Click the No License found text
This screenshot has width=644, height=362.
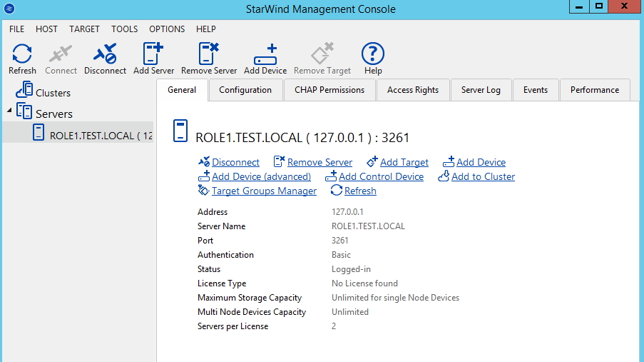tap(364, 283)
